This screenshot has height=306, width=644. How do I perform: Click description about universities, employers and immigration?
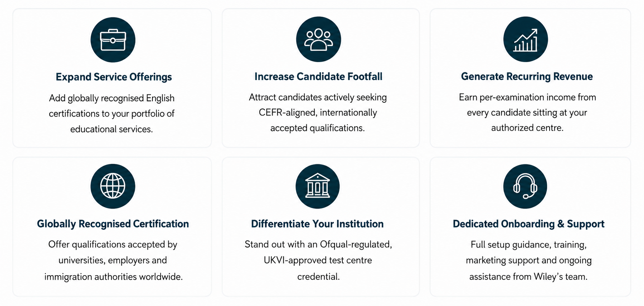point(113,260)
